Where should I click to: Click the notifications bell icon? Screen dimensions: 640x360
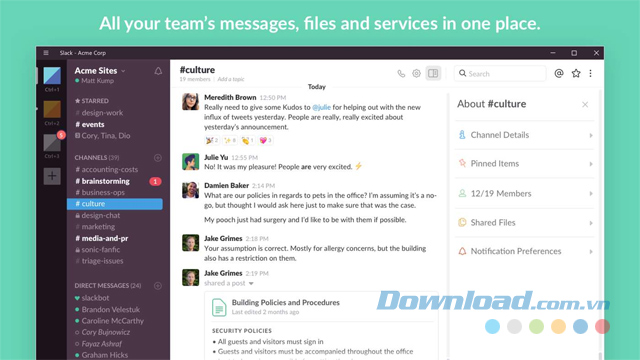(158, 71)
